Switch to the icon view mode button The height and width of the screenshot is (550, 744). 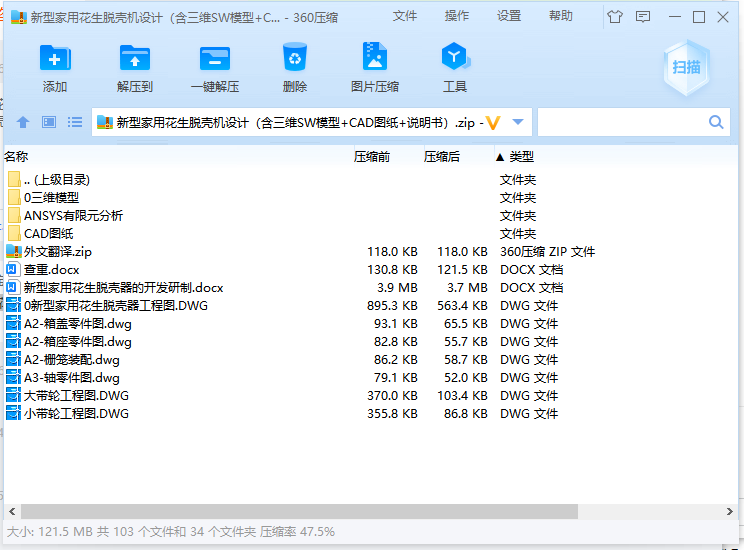(x=49, y=122)
